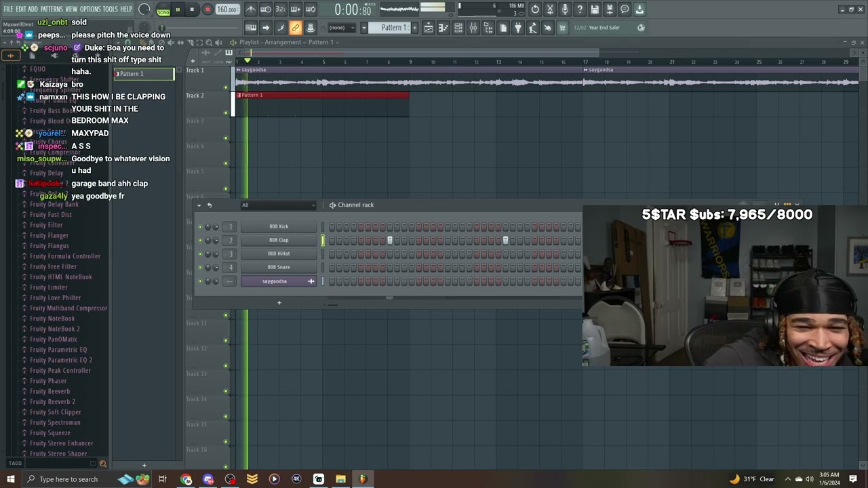Open the shopping cart content library icon
The width and height of the screenshot is (868, 488).
(561, 28)
